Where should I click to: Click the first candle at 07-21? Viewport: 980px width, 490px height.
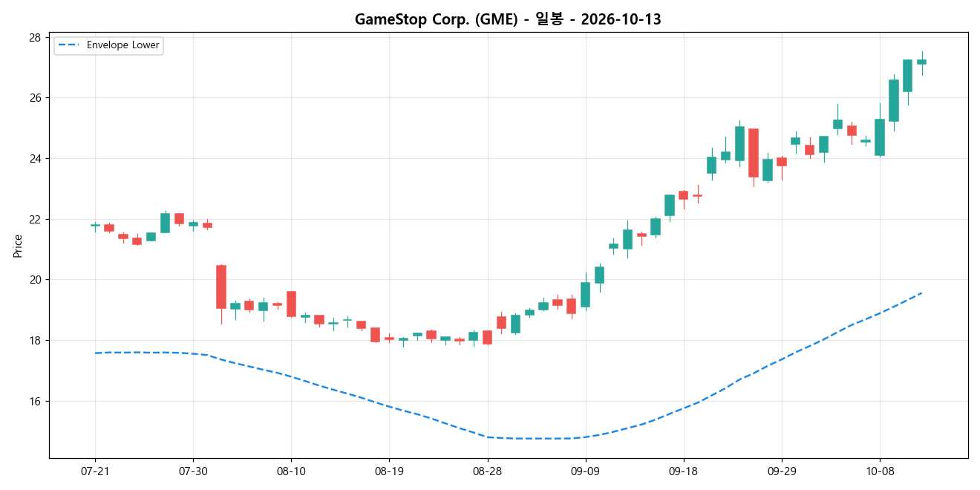(95, 225)
